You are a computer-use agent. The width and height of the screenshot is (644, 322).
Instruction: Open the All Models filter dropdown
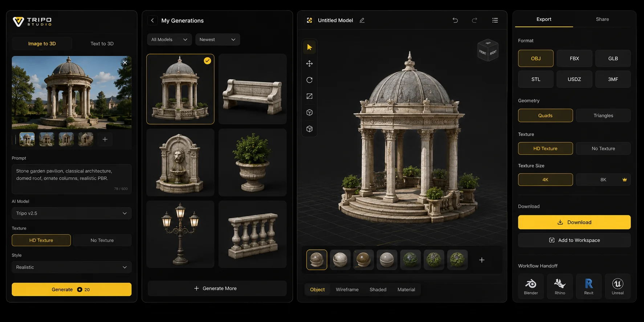click(169, 40)
